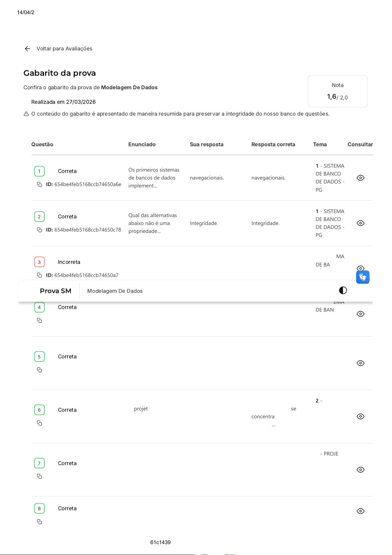Copy ID of question 1

[x=39, y=184]
